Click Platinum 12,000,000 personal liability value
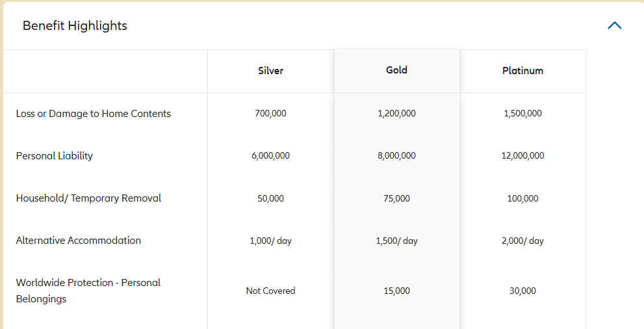The width and height of the screenshot is (644, 329). click(523, 155)
